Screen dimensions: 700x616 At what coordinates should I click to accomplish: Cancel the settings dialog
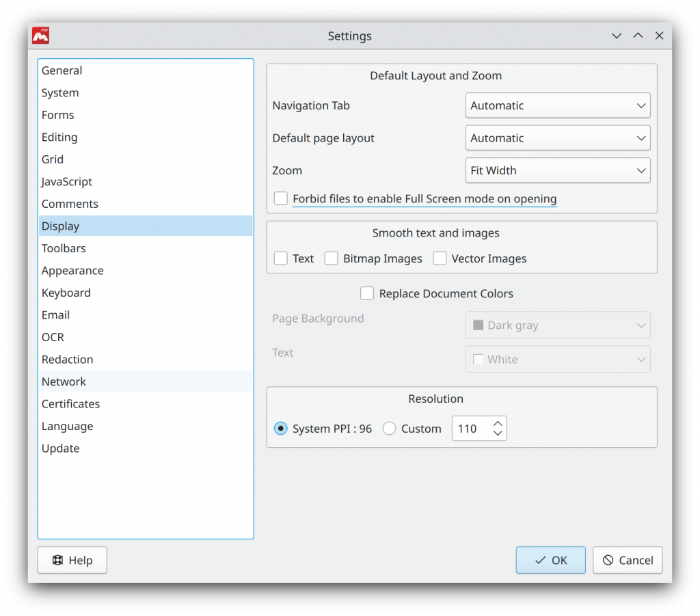(628, 560)
